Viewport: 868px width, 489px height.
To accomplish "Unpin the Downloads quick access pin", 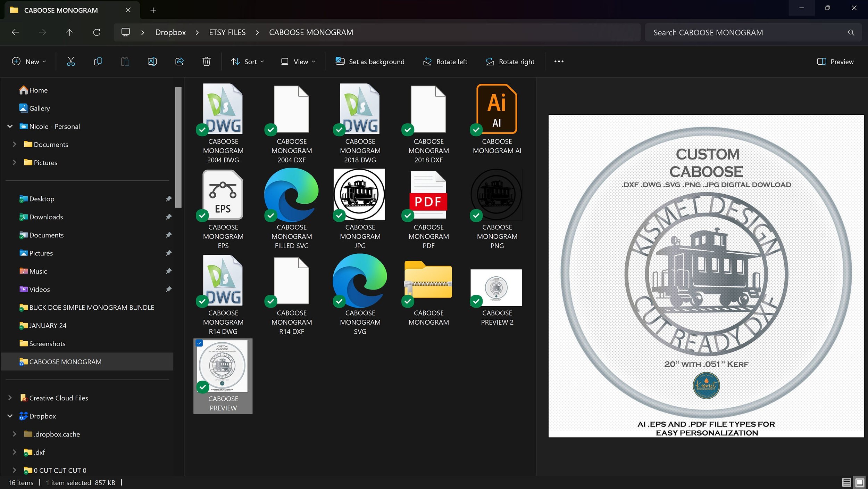I will (x=168, y=217).
